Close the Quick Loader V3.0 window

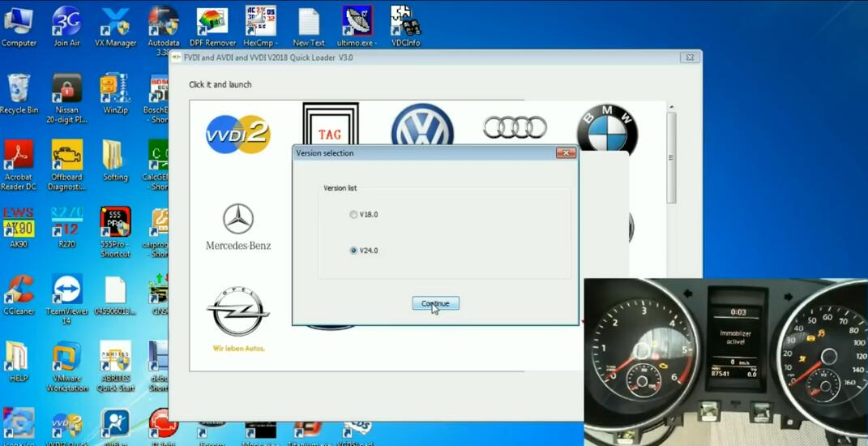pos(690,57)
